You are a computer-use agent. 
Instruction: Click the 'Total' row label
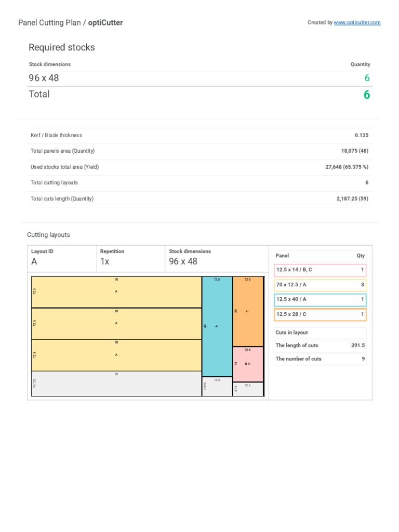(x=39, y=94)
